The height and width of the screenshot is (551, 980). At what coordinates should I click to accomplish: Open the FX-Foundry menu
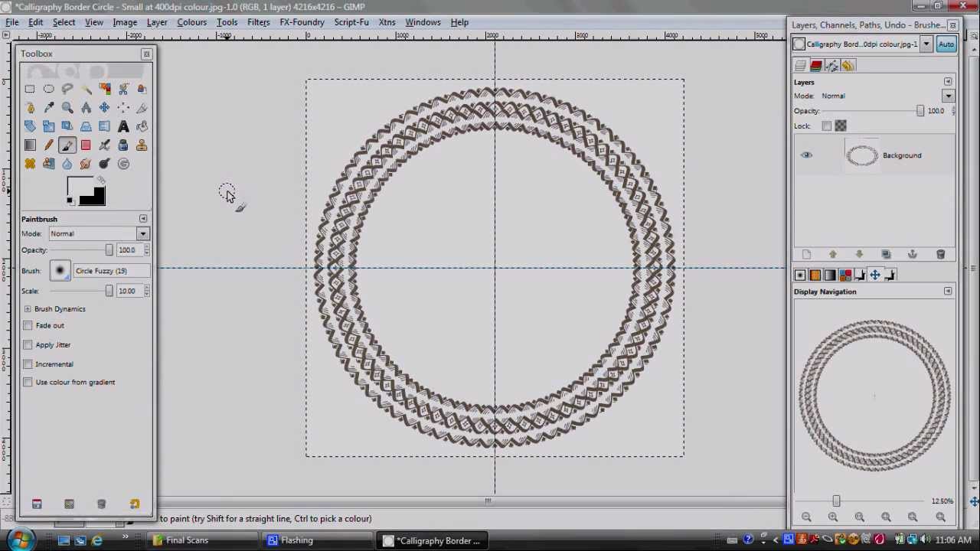[302, 22]
